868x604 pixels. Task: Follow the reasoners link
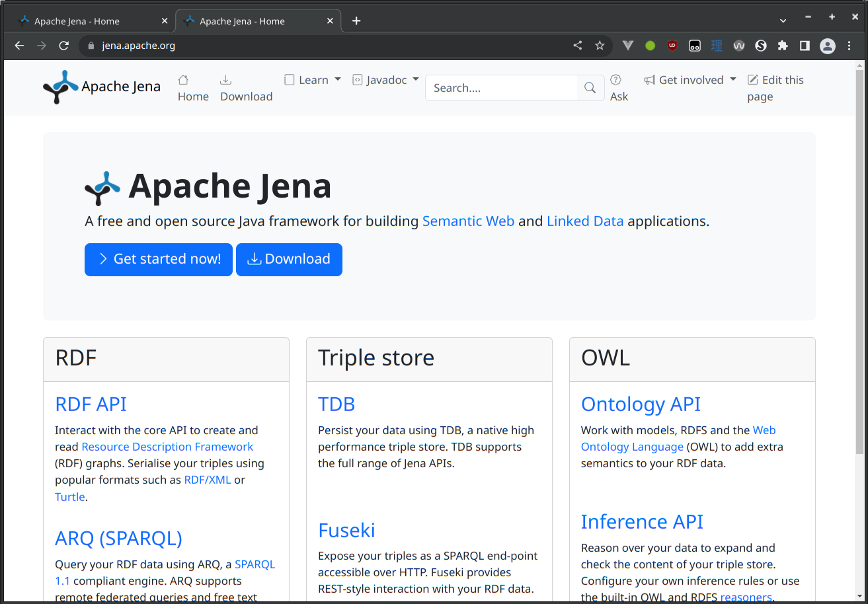click(746, 597)
